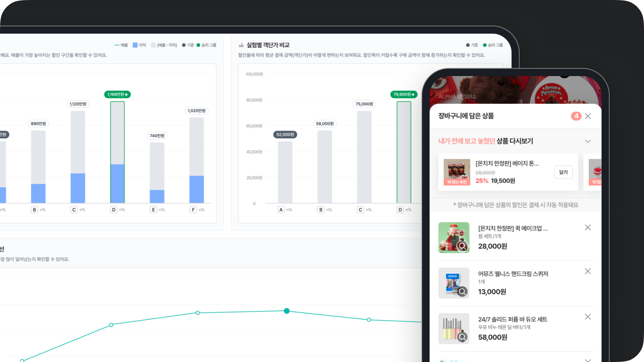
Task: Click the 1,120만원 bar label
Action: (78, 104)
